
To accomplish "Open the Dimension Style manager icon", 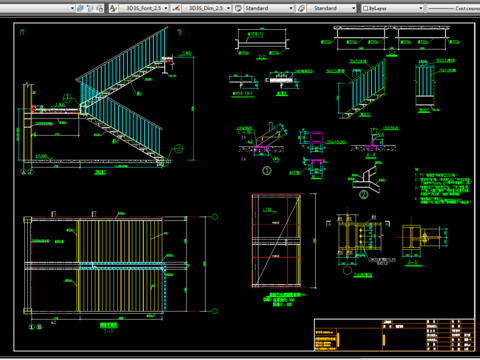I will (x=176, y=8).
